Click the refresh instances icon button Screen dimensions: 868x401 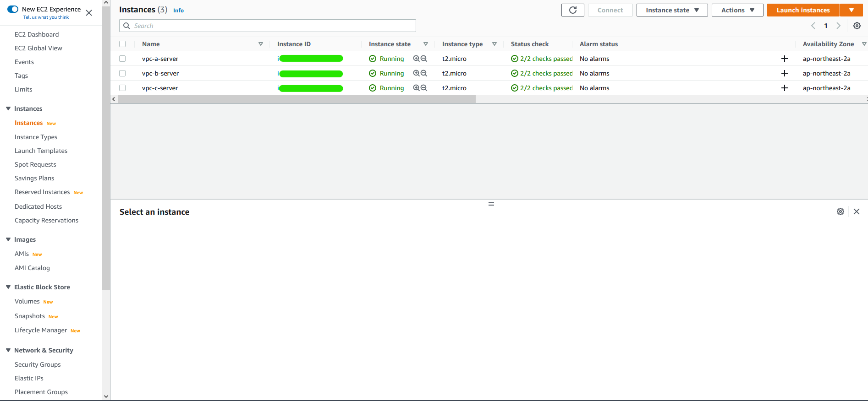(x=573, y=10)
